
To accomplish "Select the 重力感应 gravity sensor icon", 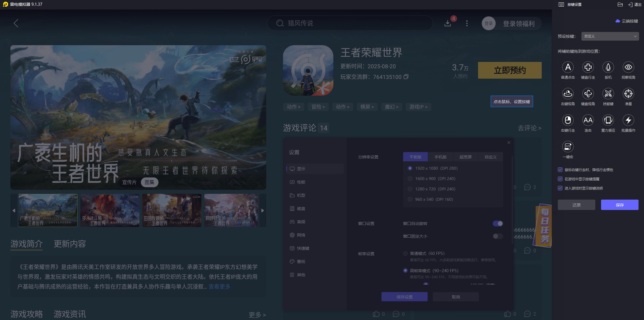I will point(608,120).
